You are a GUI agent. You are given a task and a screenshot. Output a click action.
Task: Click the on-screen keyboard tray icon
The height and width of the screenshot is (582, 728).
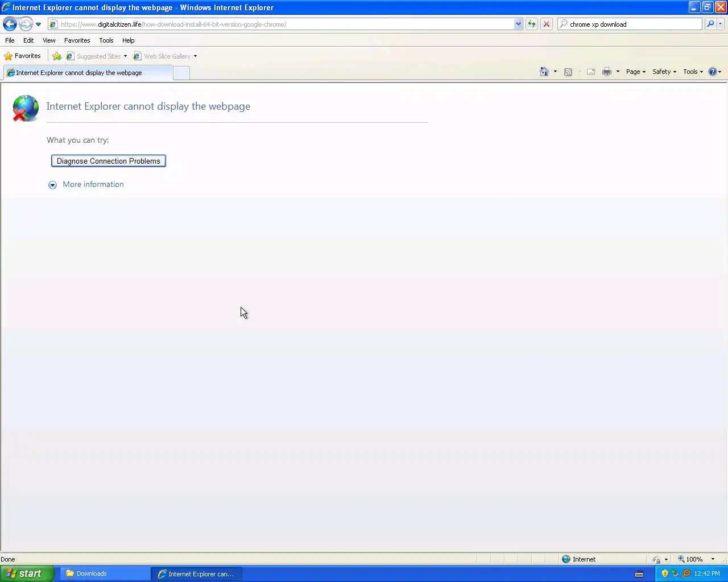639,573
